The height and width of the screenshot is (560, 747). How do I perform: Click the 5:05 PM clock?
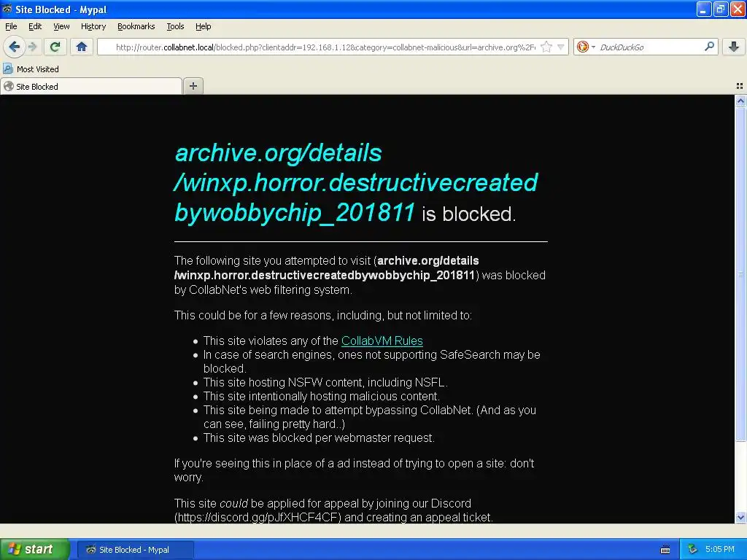coord(720,549)
